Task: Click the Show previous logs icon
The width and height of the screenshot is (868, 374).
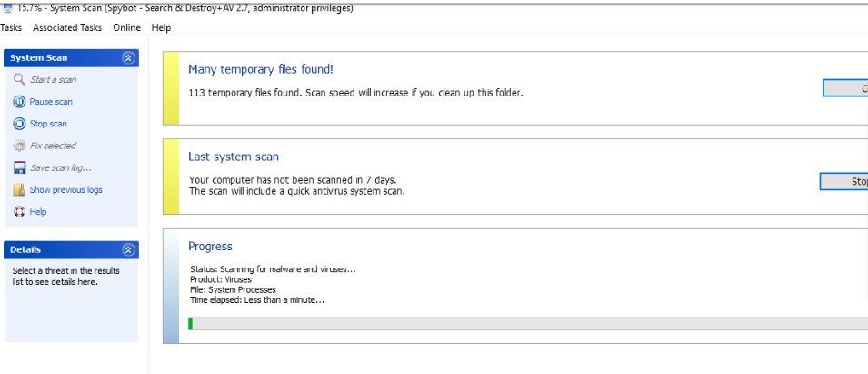Action: coord(19,190)
